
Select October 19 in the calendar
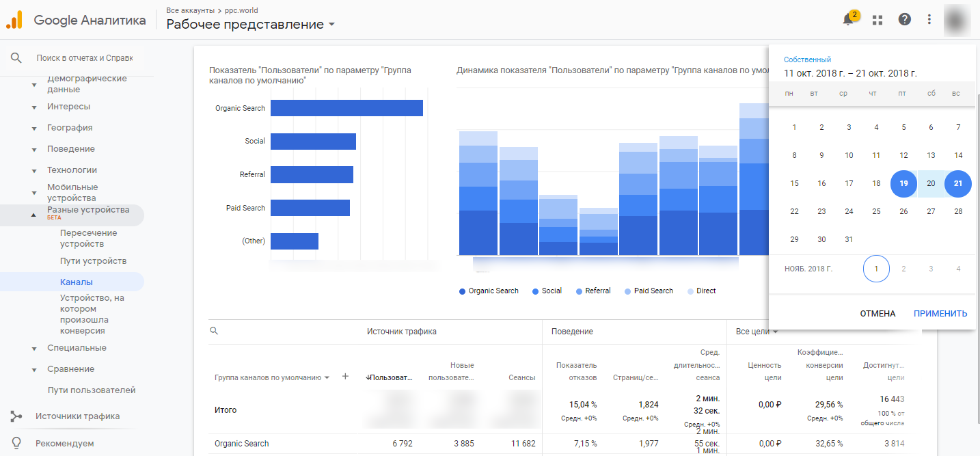pyautogui.click(x=903, y=183)
